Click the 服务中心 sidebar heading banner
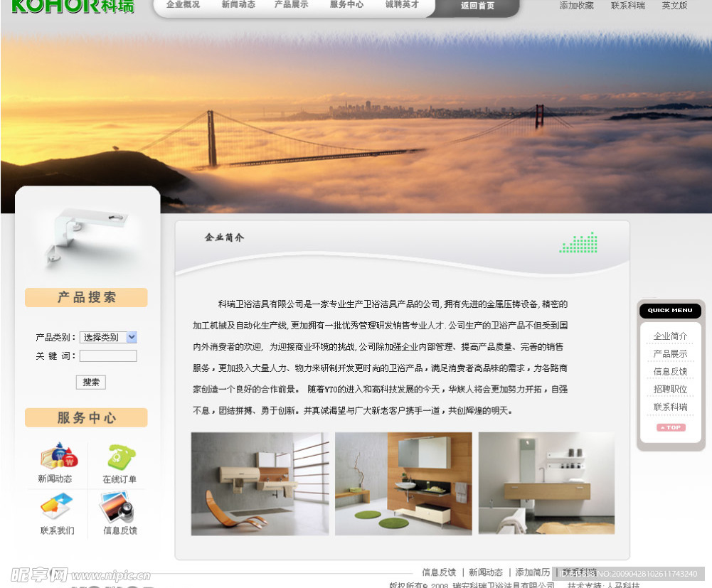 tap(86, 418)
